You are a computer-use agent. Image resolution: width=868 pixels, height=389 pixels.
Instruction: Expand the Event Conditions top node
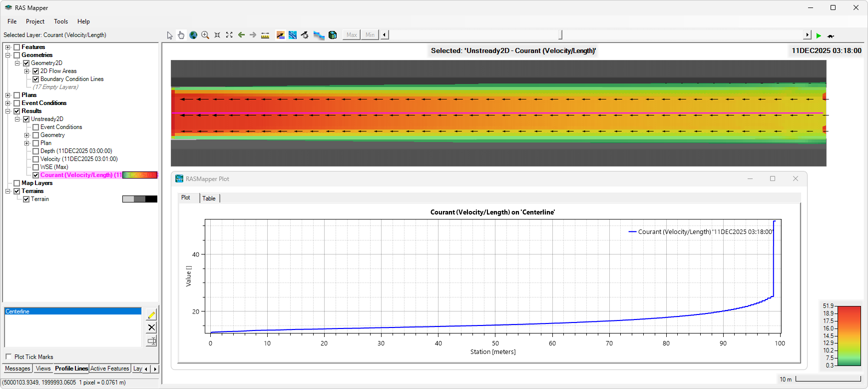coord(7,103)
